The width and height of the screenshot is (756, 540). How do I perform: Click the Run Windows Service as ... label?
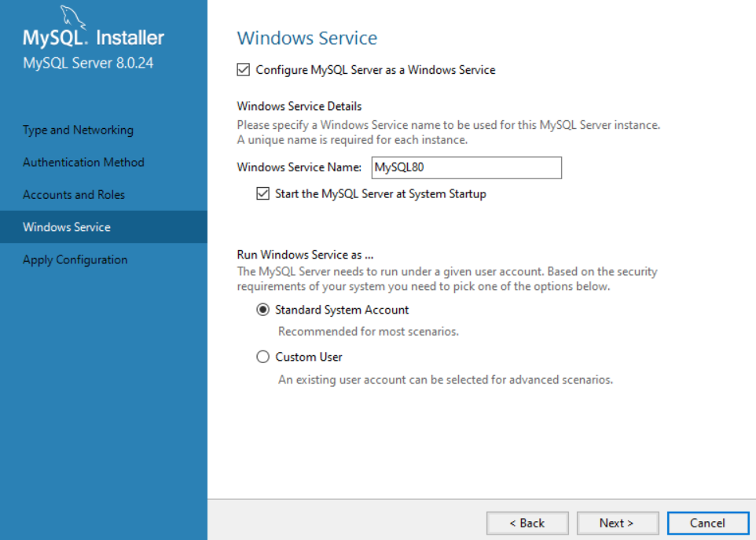point(305,255)
